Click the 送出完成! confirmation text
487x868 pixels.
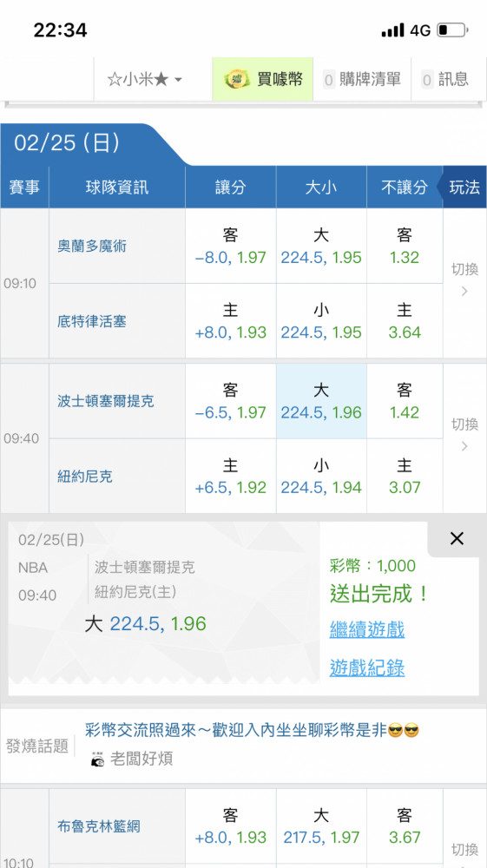379,594
